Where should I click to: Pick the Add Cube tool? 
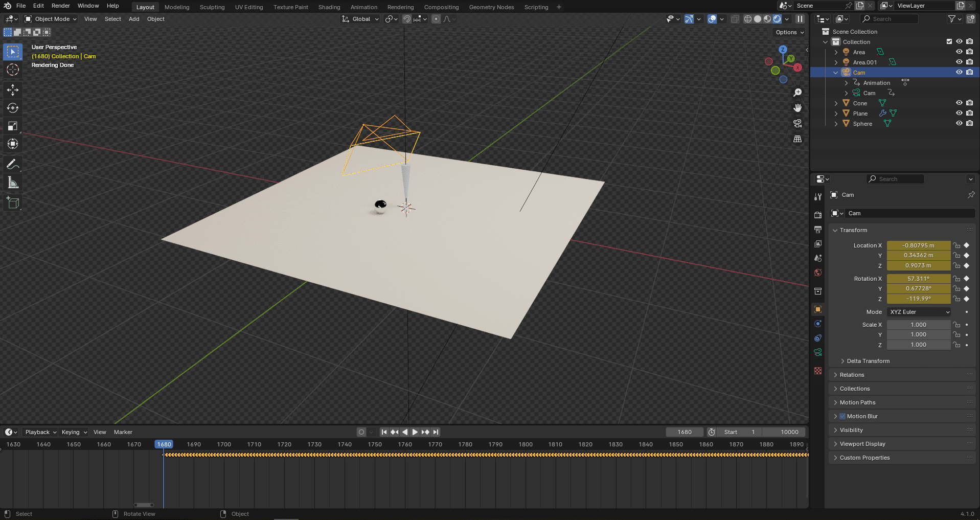13,203
